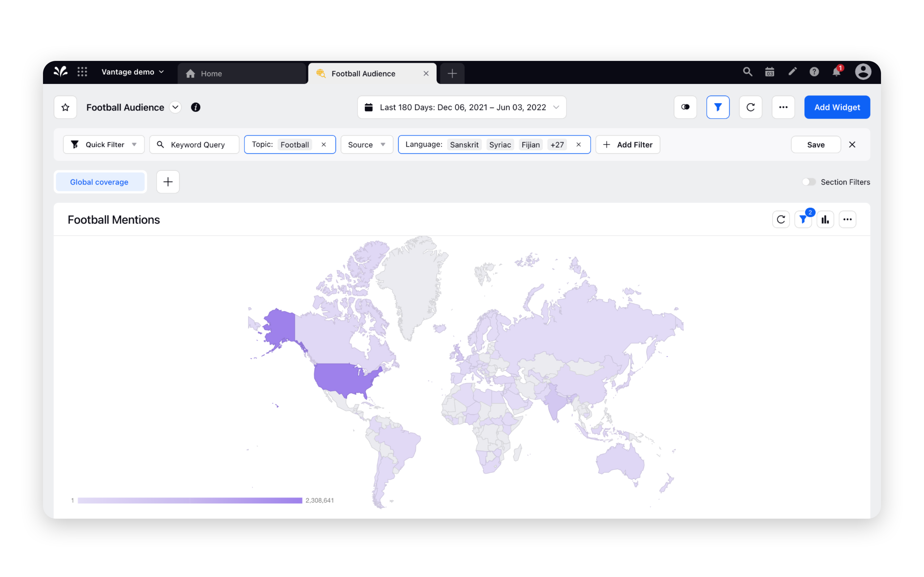Switch widget visualization to bar chart

pyautogui.click(x=825, y=219)
